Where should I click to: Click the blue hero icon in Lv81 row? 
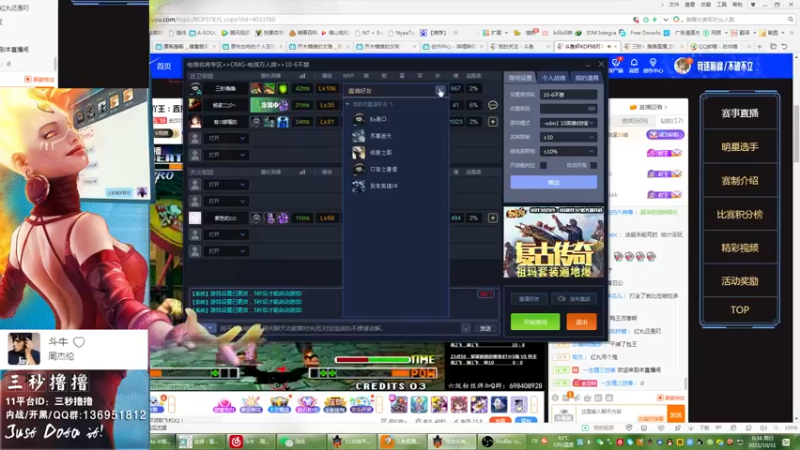283,121
